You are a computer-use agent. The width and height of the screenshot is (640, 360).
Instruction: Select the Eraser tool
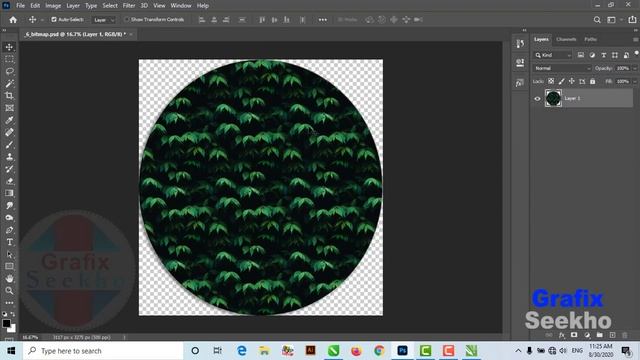coord(9,181)
